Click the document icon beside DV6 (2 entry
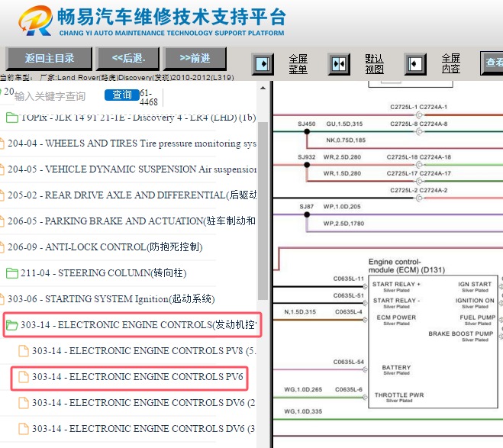The height and width of the screenshot is (448, 503). 24,403
